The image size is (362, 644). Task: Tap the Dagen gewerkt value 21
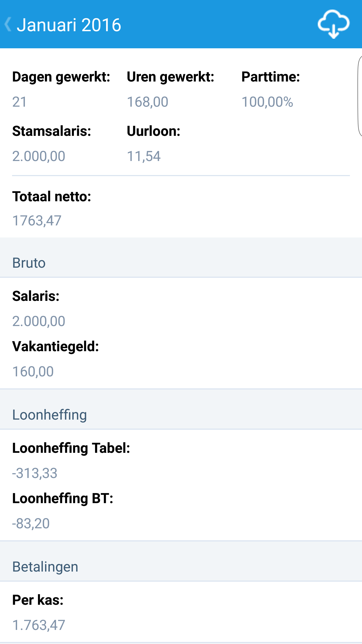click(19, 102)
